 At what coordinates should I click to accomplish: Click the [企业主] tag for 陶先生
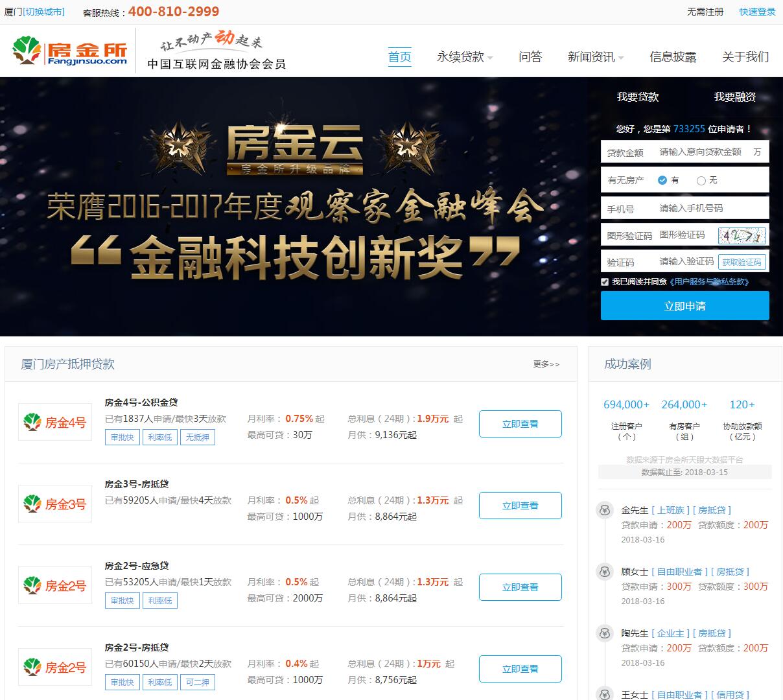[670, 634]
